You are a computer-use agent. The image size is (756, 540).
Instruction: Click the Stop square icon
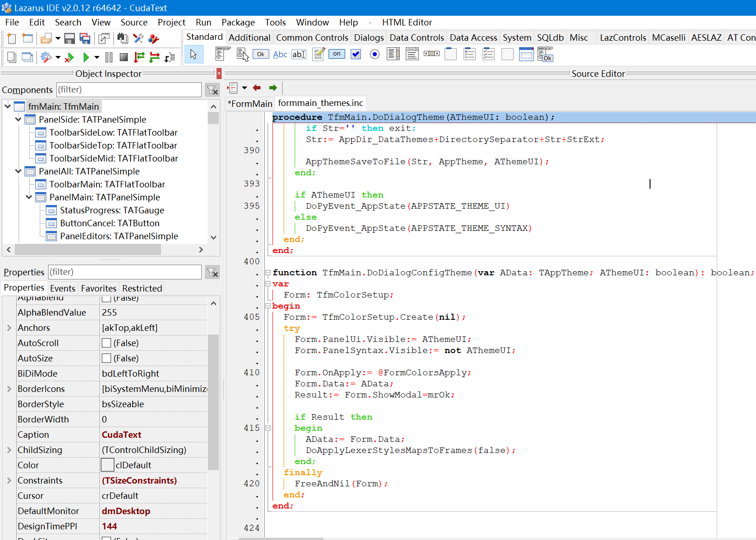[124, 57]
